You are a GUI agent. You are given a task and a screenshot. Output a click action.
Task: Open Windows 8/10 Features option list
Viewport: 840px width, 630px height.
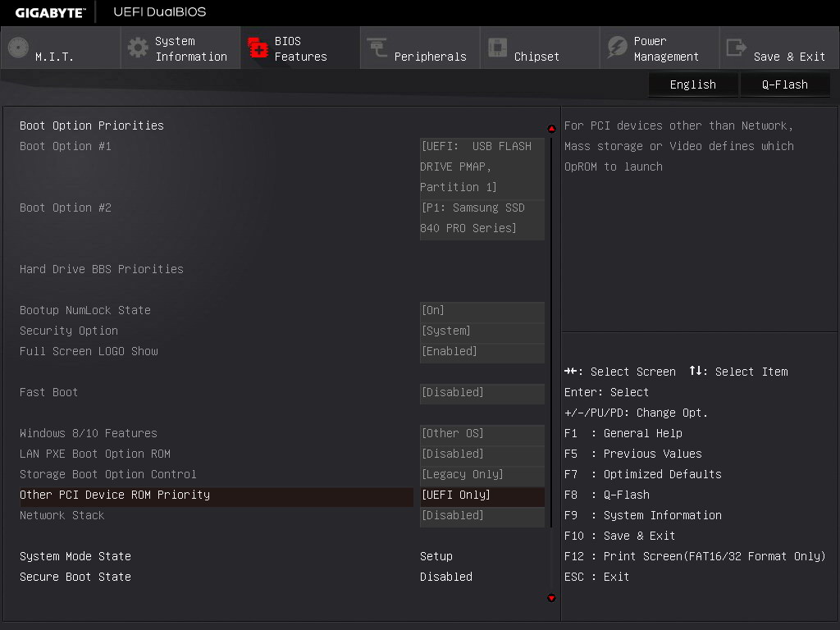click(x=482, y=434)
